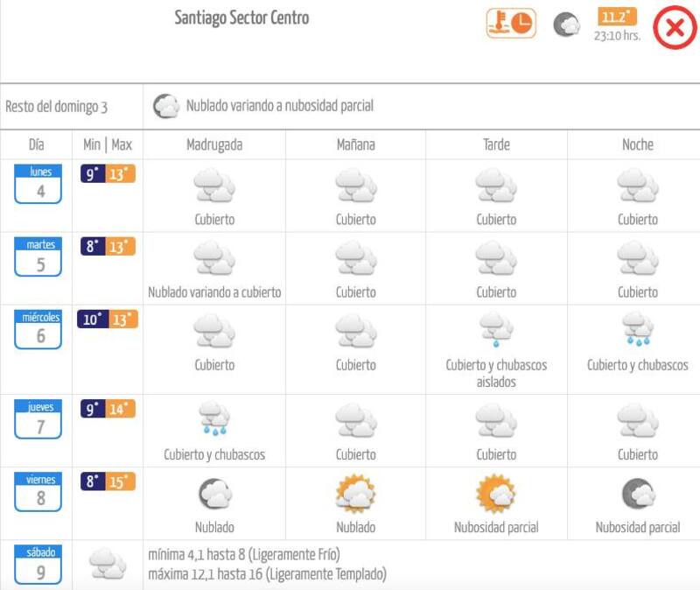Click Friday morning sun-behind-cloud icon
The width and height of the screenshot is (700, 590).
[355, 495]
